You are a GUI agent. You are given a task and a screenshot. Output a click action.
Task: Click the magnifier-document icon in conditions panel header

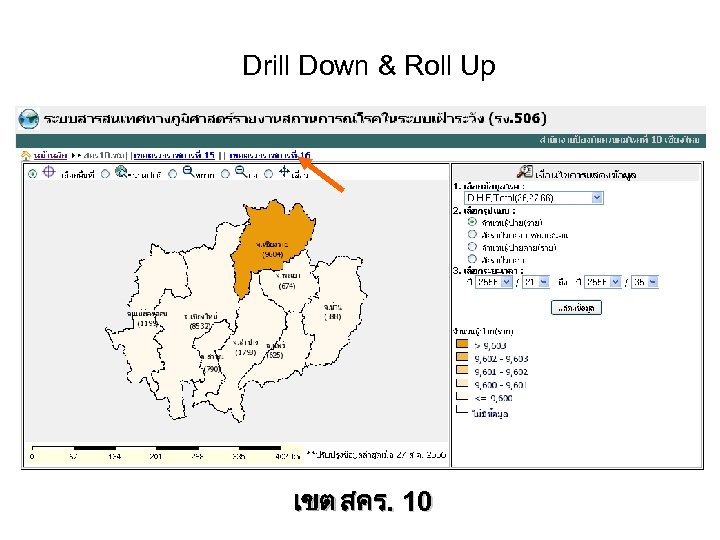pos(525,172)
